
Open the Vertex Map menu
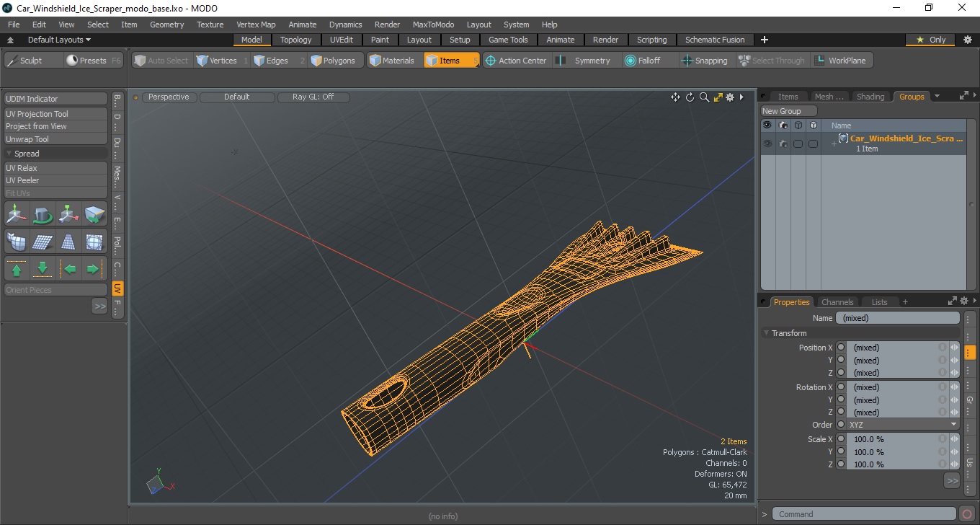256,25
